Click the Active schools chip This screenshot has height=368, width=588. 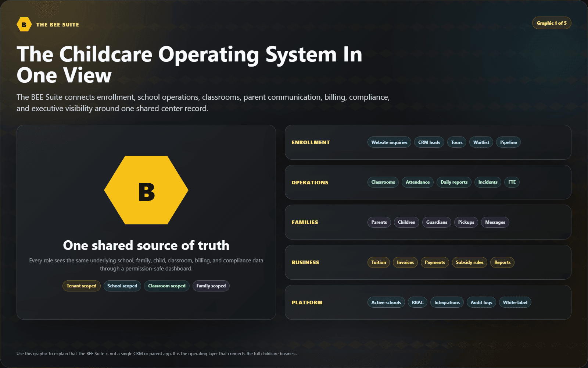pyautogui.click(x=386, y=302)
